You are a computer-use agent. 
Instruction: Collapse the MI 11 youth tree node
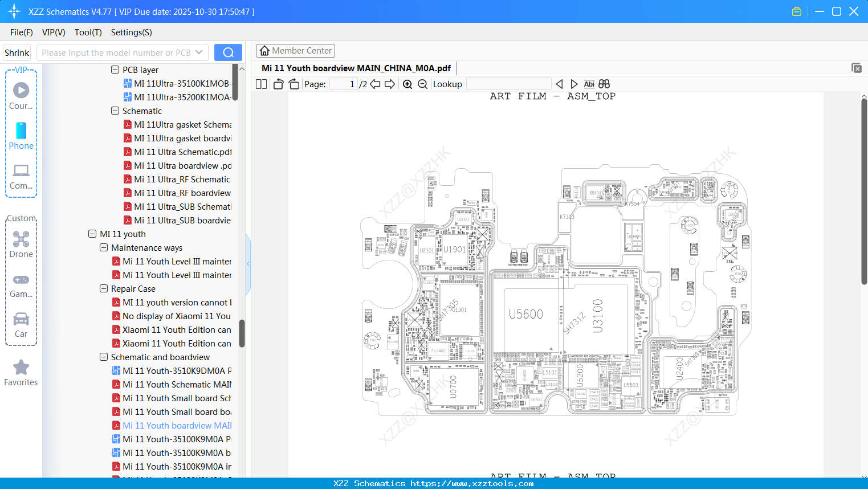coord(92,234)
